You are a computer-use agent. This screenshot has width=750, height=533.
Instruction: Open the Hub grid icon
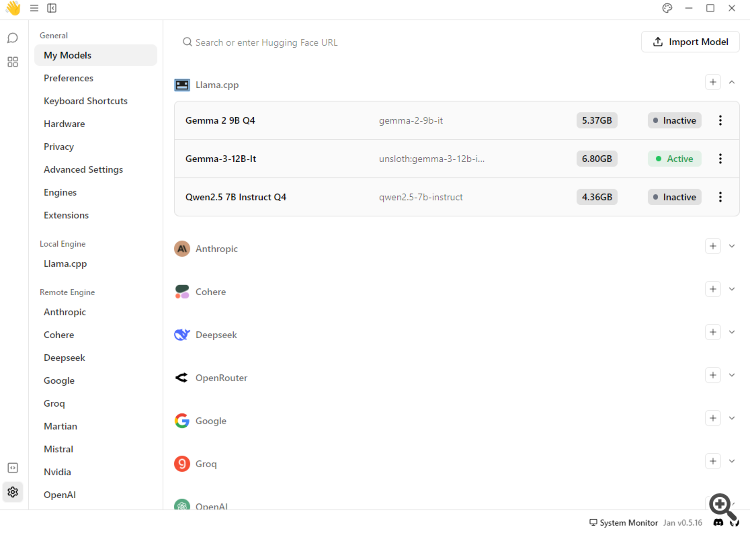pyautogui.click(x=13, y=62)
